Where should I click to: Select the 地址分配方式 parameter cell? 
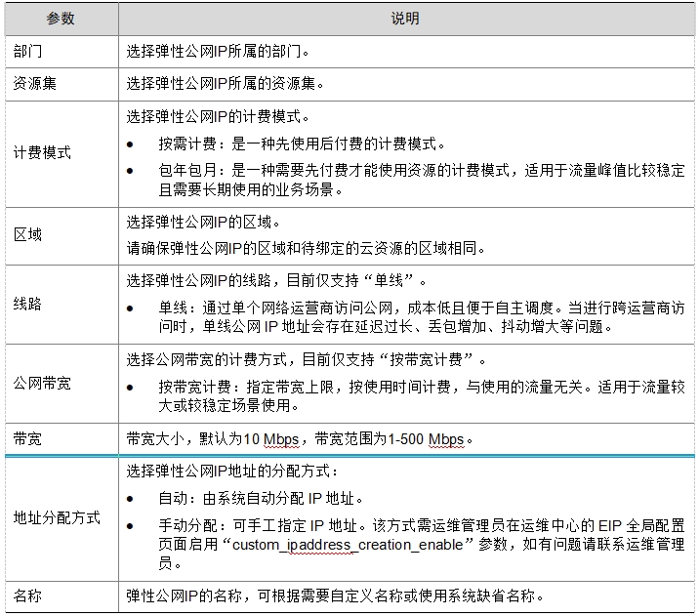pyautogui.click(x=62, y=518)
